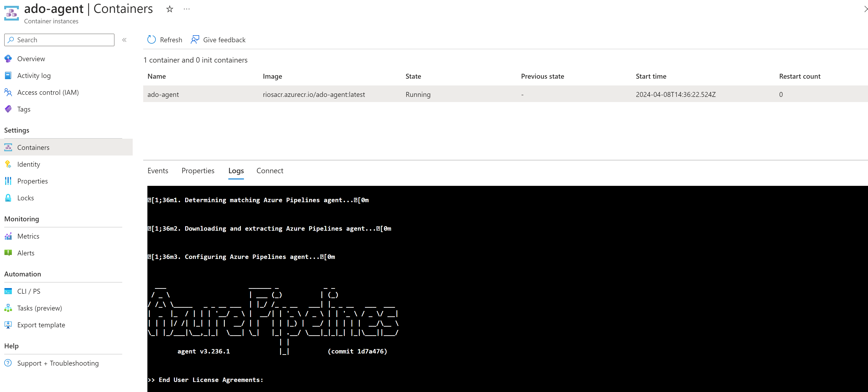This screenshot has height=392, width=868.
Task: Switch to the Events tab
Action: click(158, 171)
